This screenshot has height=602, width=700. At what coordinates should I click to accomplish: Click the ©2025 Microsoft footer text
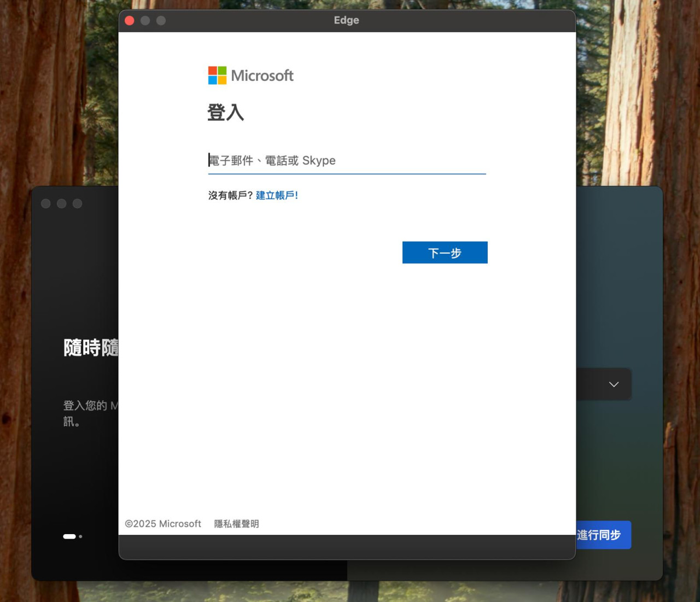tap(162, 523)
